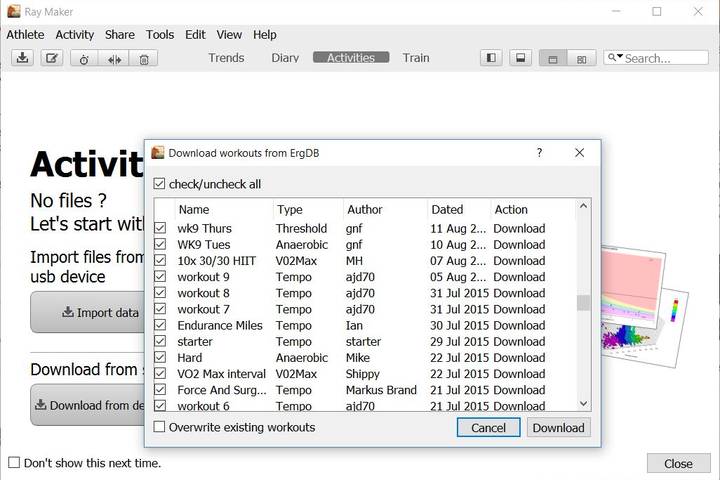Open the Activity menu
This screenshot has height=480, width=720.
pyautogui.click(x=74, y=34)
